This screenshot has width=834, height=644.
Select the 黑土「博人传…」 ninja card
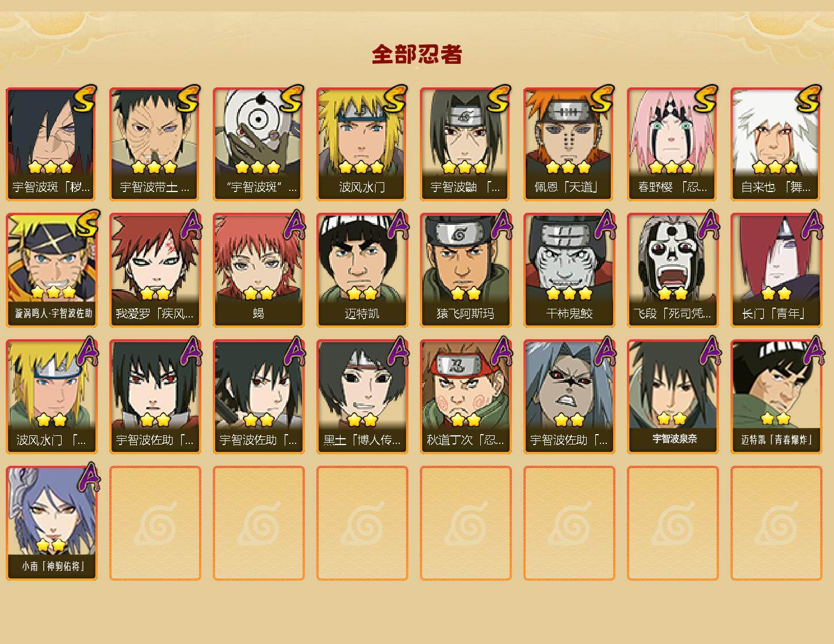point(362,397)
